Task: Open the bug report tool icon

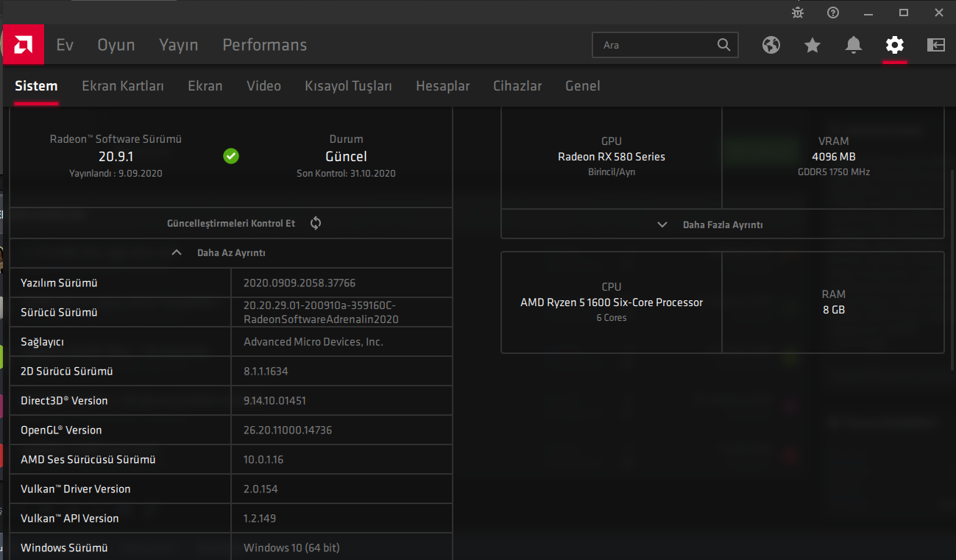Action: [x=798, y=13]
